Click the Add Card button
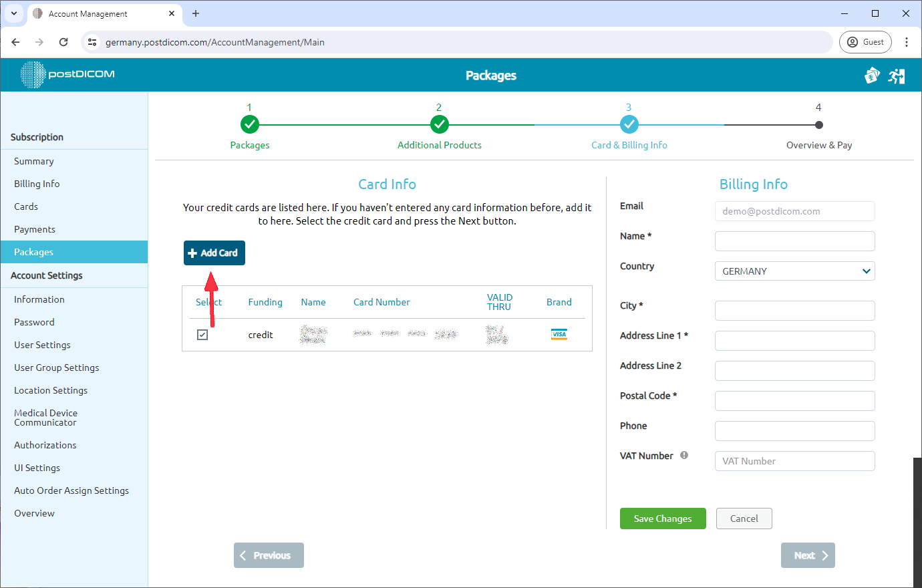The width and height of the screenshot is (922, 588). pos(214,253)
